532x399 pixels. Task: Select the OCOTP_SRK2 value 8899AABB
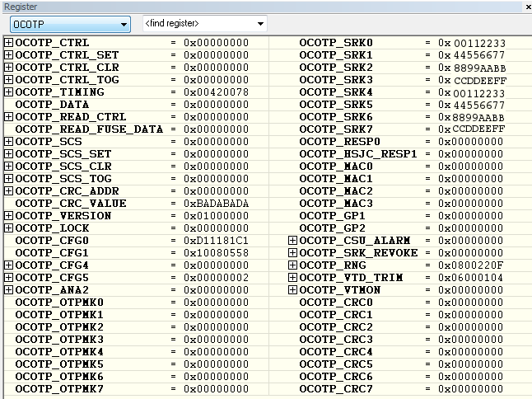point(480,68)
